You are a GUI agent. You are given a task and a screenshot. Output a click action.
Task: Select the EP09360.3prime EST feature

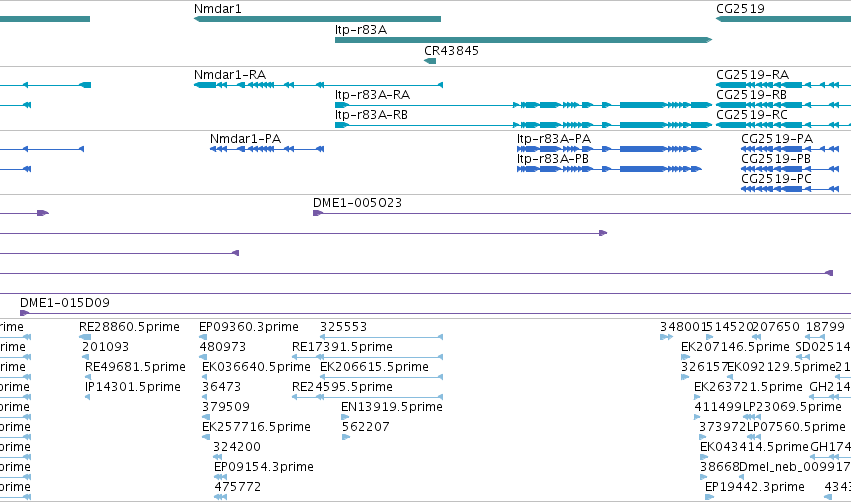click(205, 337)
